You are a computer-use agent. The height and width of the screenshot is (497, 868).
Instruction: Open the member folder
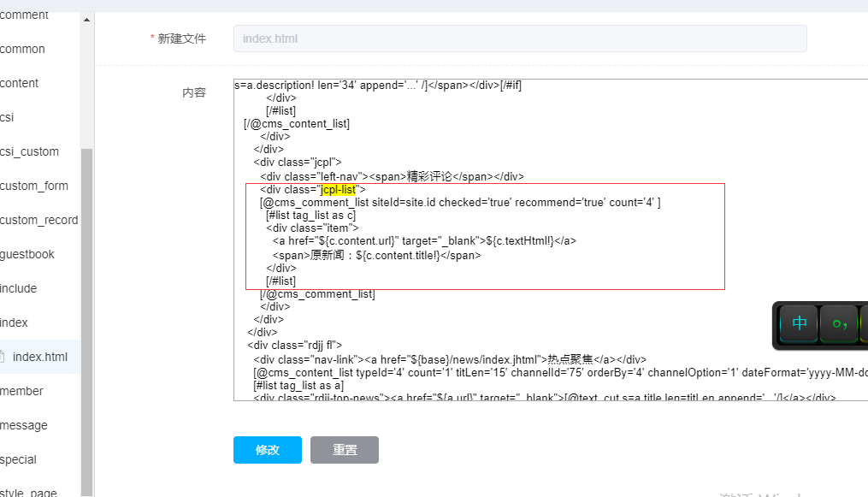(21, 391)
